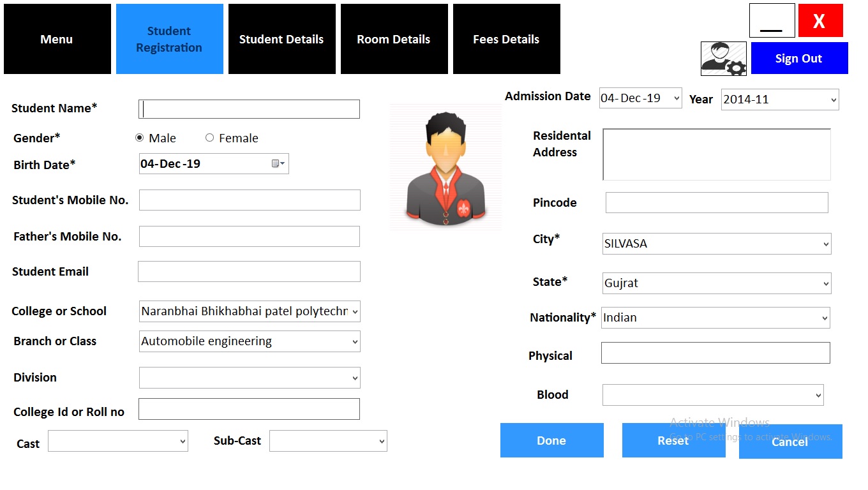Switch to the Student Details tab
Screen dimensions: 868x490
tap(281, 39)
